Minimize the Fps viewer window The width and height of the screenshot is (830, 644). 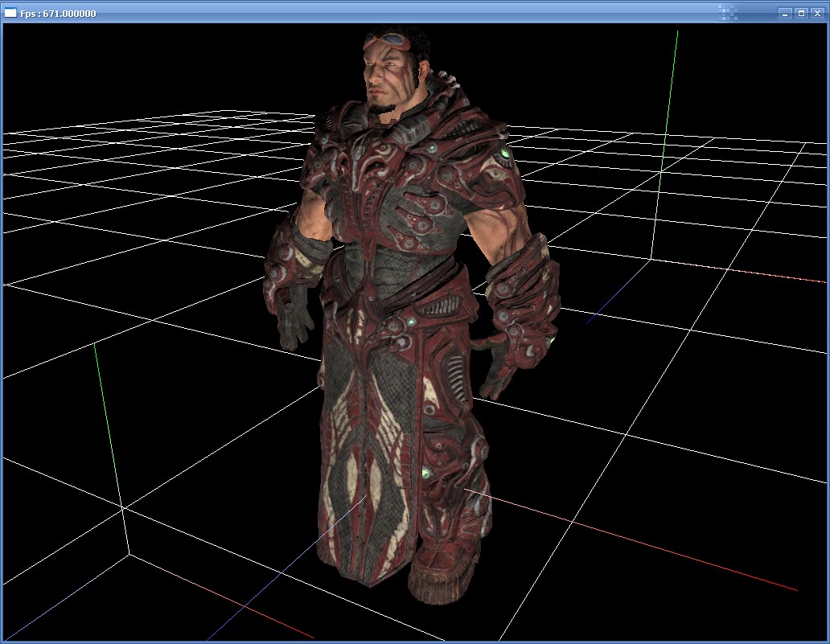point(785,13)
